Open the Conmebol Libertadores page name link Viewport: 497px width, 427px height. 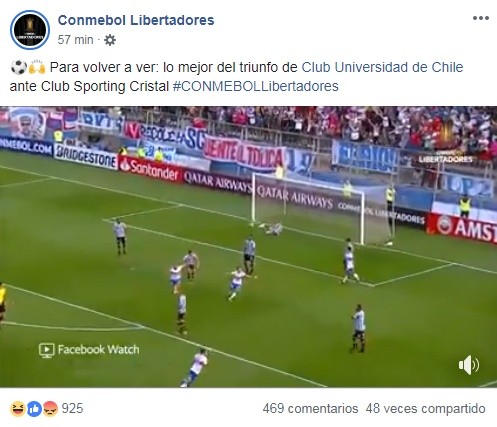click(136, 20)
